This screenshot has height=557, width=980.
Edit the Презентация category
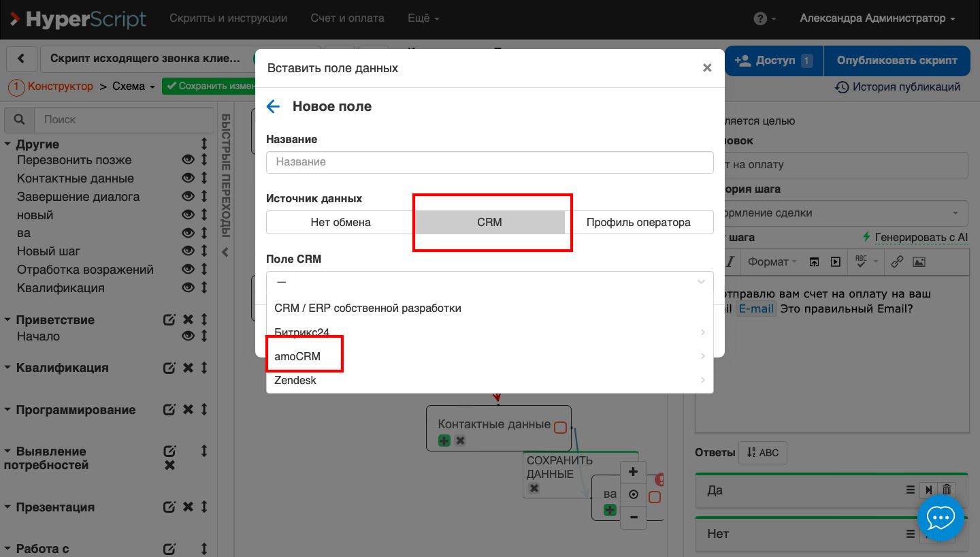tap(169, 507)
